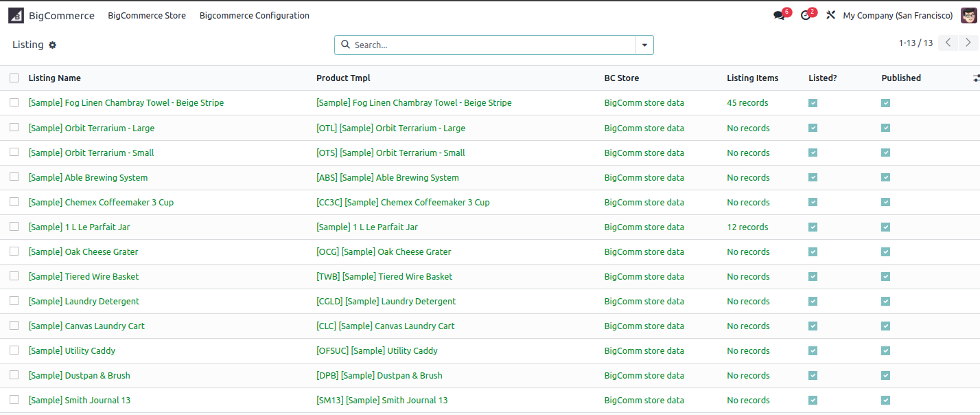This screenshot has height=415, width=980.
Task: Sort by the Product Tmpl column header
Action: tap(343, 78)
